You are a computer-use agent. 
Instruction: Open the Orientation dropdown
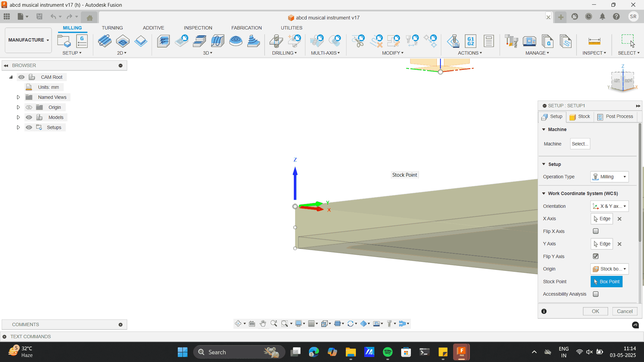609,206
